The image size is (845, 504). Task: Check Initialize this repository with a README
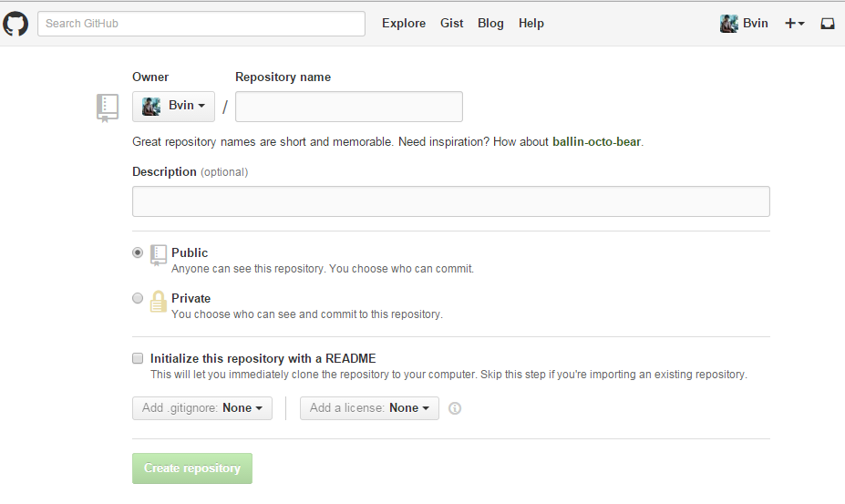coord(138,358)
